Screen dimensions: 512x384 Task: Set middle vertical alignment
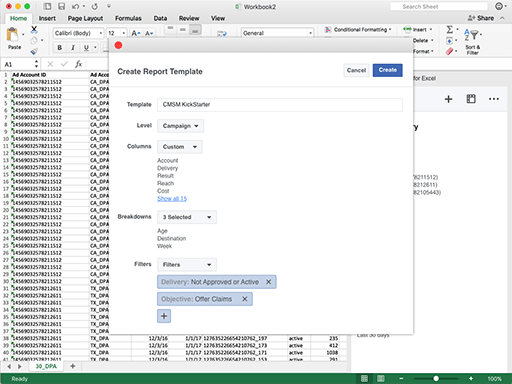(183, 30)
